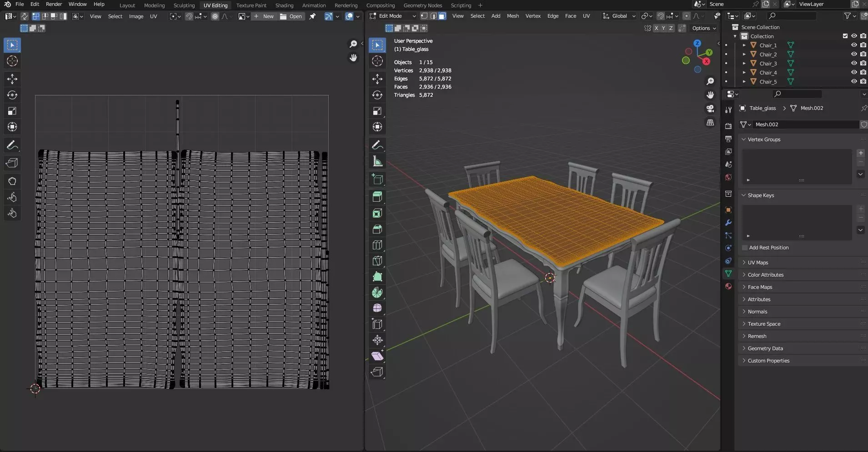
Task: Expand the Color Attributes panel
Action: pyautogui.click(x=803, y=275)
